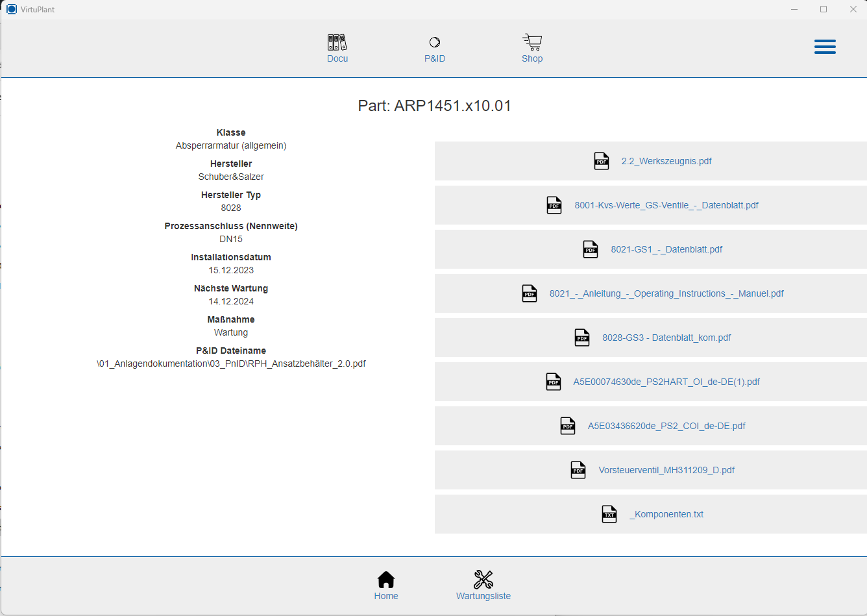Click PDF icon of 8001-Kvs-Werte datasheet
The width and height of the screenshot is (867, 616).
point(554,205)
